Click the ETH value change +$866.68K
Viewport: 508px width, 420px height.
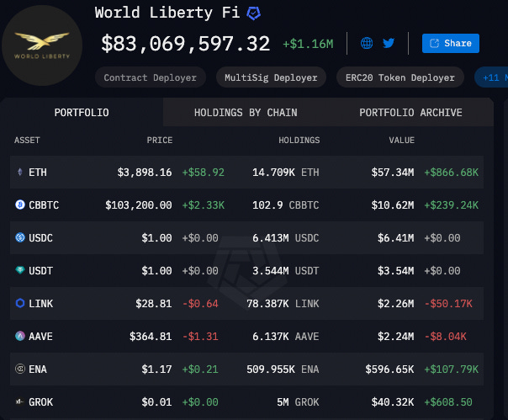(452, 173)
